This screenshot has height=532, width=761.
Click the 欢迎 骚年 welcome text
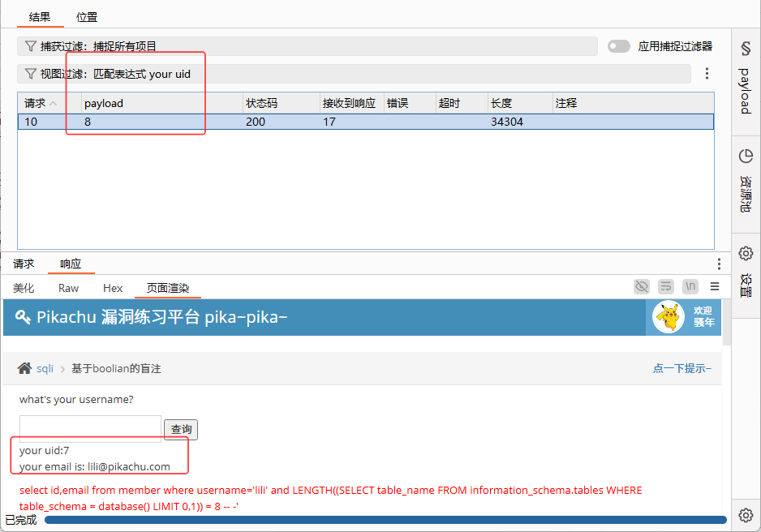(703, 316)
